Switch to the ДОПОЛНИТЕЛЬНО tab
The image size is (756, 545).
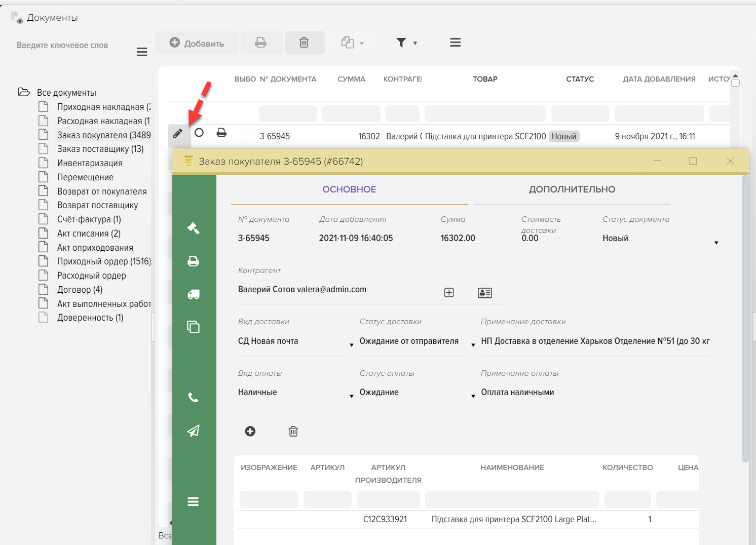pos(572,189)
